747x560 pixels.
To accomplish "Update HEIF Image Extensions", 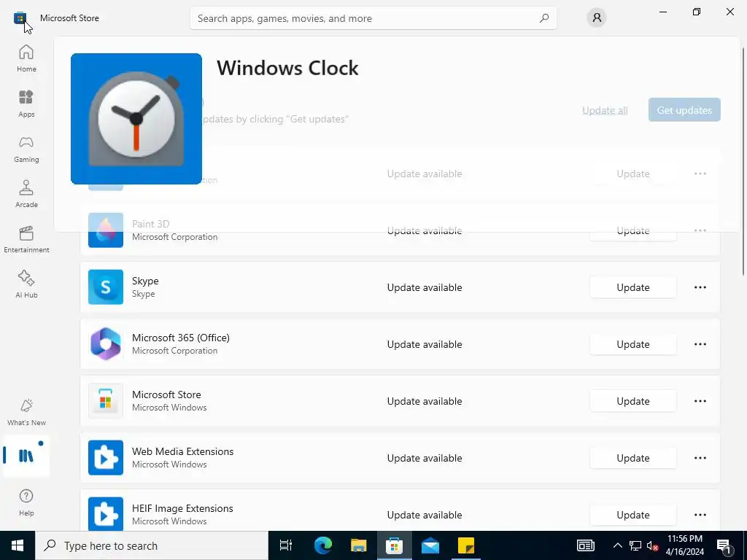I will click(632, 514).
